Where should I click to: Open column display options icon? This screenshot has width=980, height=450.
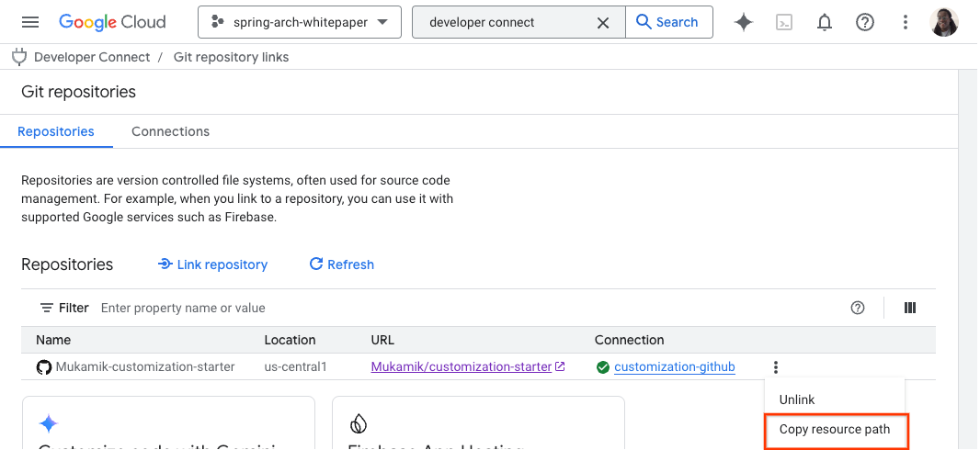coord(910,309)
